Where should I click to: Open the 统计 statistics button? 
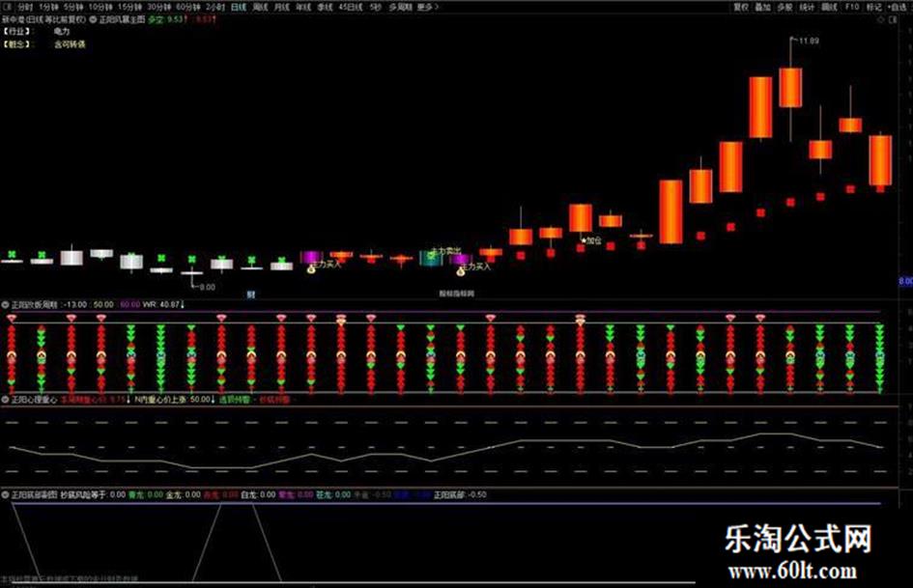807,7
